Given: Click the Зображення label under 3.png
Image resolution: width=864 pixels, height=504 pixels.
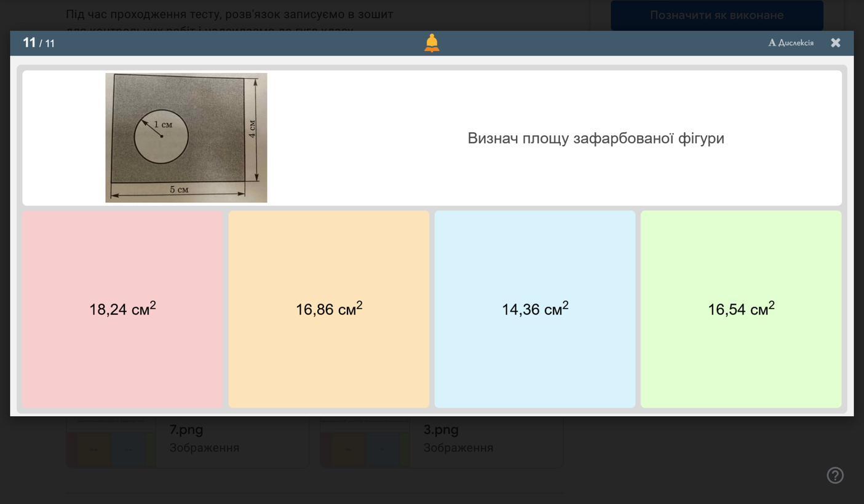Looking at the screenshot, I should (458, 448).
